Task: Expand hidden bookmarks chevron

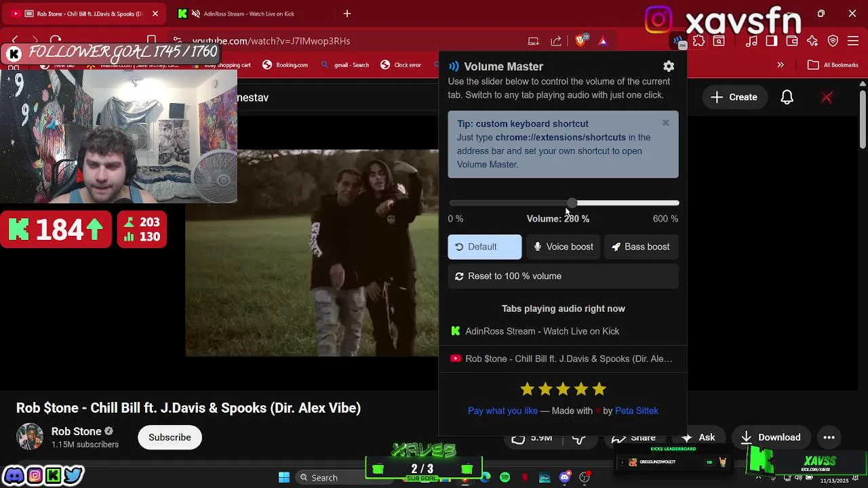Action: click(x=781, y=65)
